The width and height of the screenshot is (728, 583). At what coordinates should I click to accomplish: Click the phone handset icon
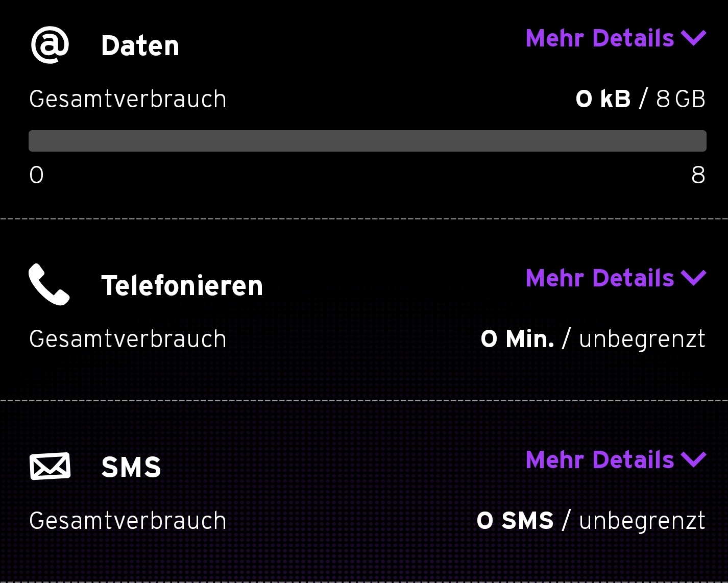49,284
